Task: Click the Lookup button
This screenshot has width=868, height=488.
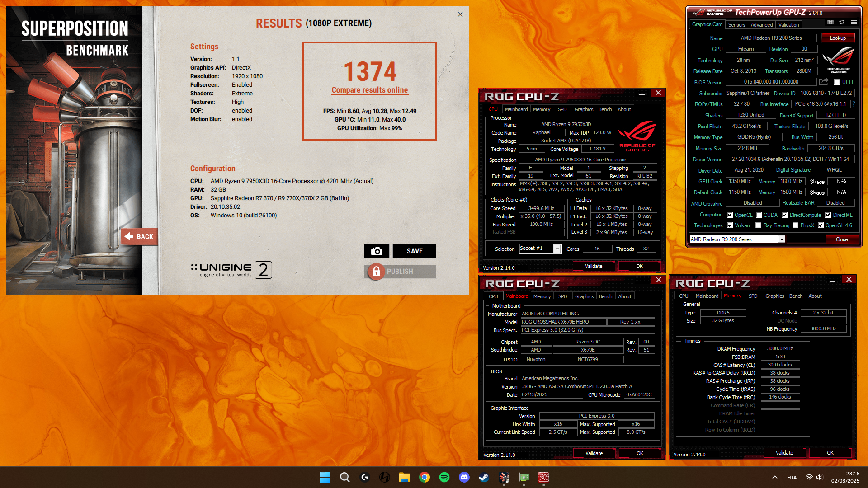Action: pos(838,38)
